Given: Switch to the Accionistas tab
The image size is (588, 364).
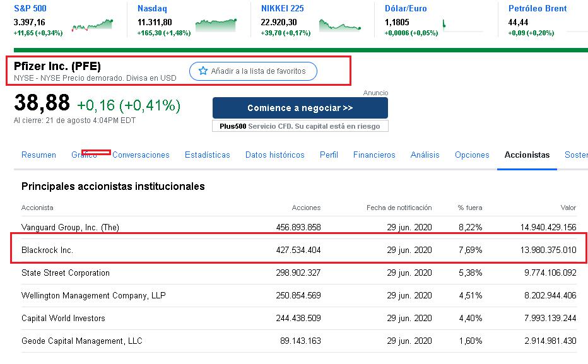Looking at the screenshot, I should click(x=527, y=155).
